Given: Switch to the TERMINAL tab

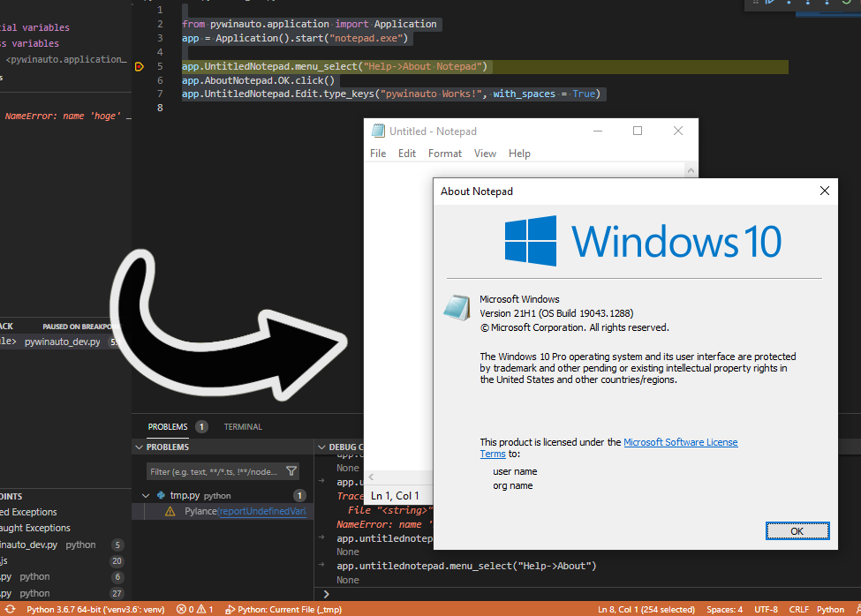Looking at the screenshot, I should click(243, 427).
